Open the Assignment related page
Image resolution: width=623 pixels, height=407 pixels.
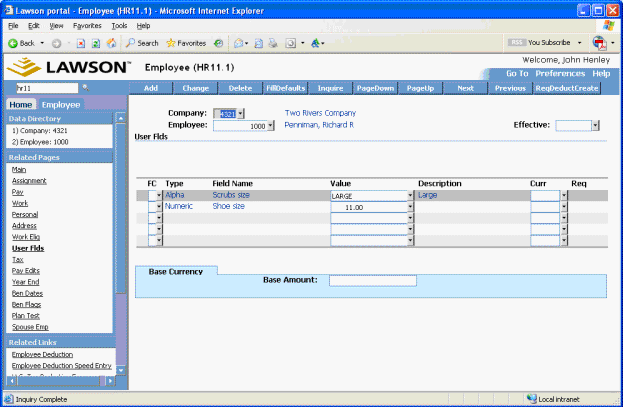click(x=29, y=181)
